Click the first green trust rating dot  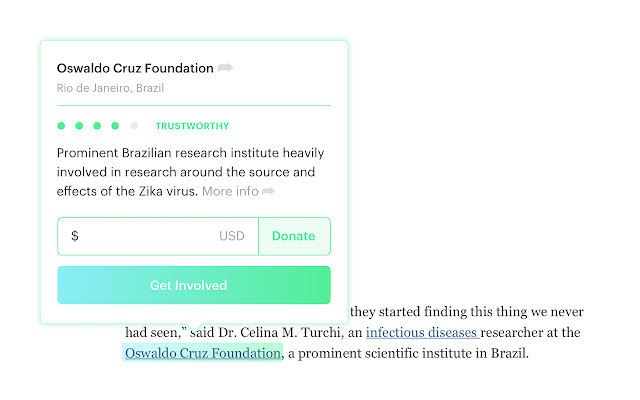[62, 126]
